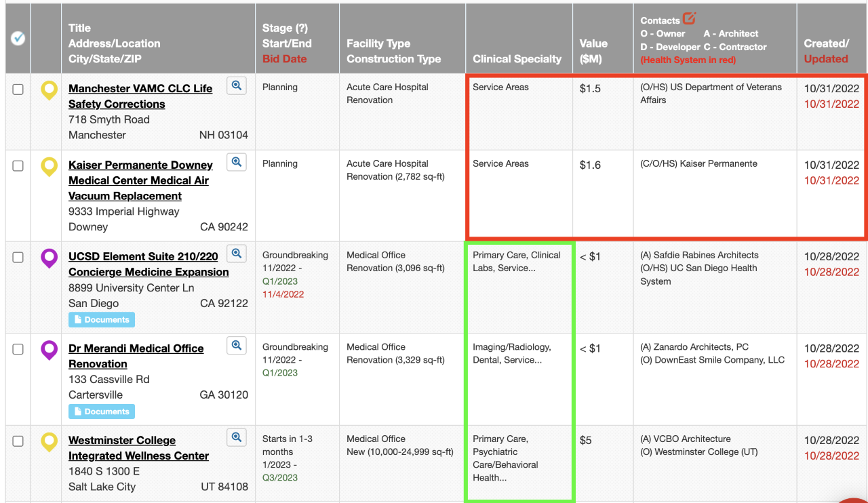
Task: Click the Clinical Specialty column header
Action: [517, 59]
